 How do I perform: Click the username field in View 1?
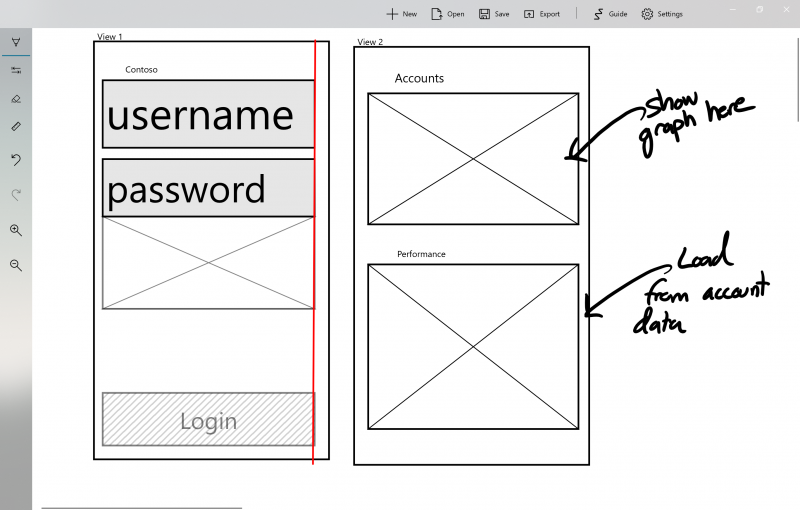coord(208,114)
